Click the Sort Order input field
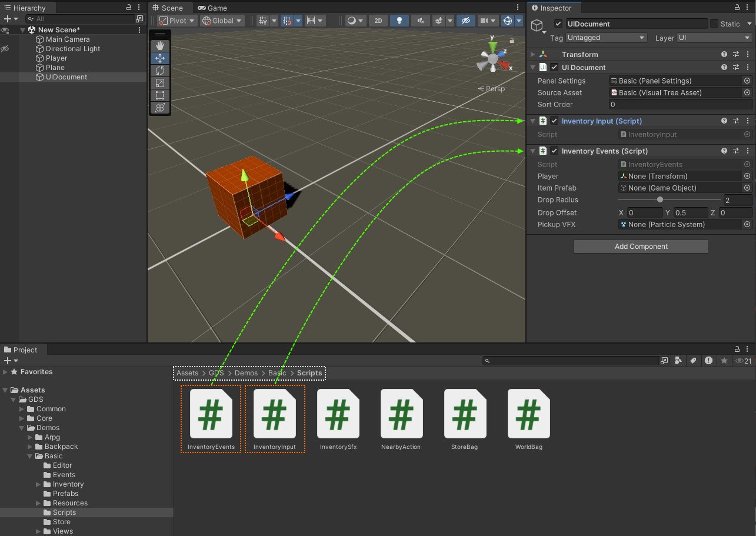This screenshot has width=756, height=536. coord(680,105)
